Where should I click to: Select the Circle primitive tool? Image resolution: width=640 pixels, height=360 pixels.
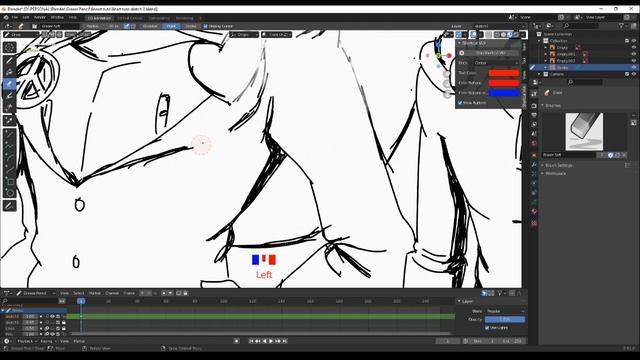(9, 193)
